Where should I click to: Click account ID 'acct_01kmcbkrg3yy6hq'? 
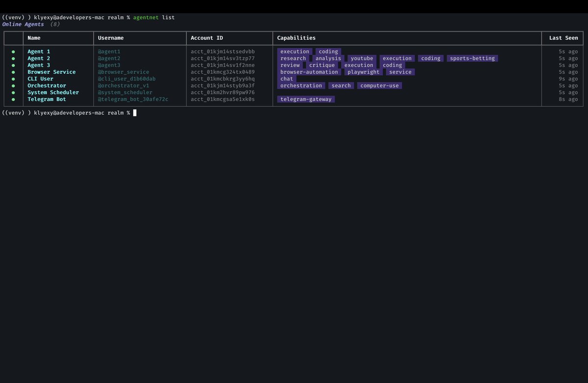pyautogui.click(x=223, y=79)
